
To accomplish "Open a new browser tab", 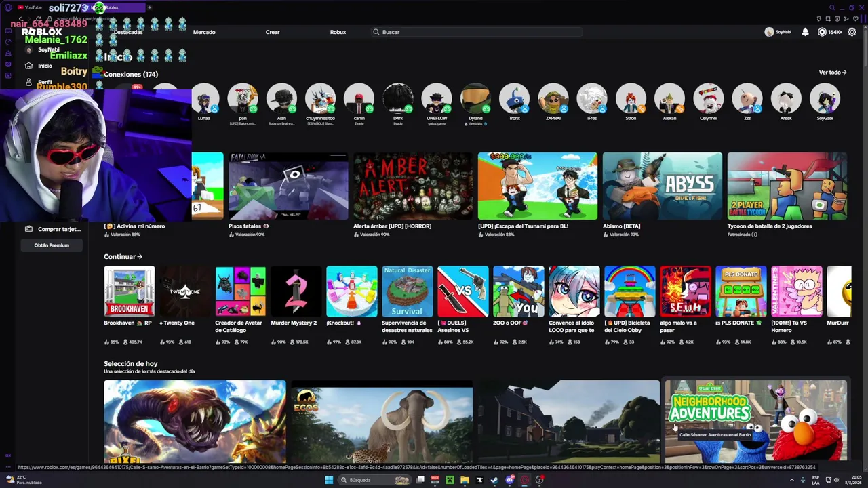I will coord(149,7).
